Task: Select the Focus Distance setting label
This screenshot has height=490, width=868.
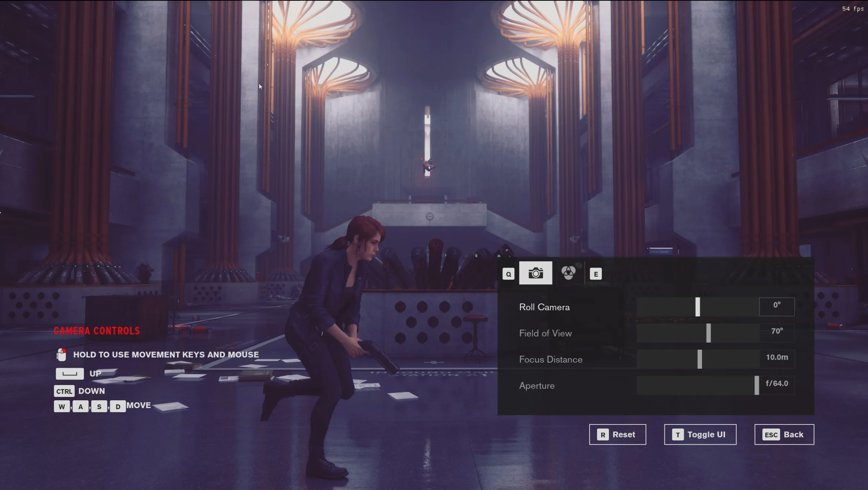Action: click(551, 359)
